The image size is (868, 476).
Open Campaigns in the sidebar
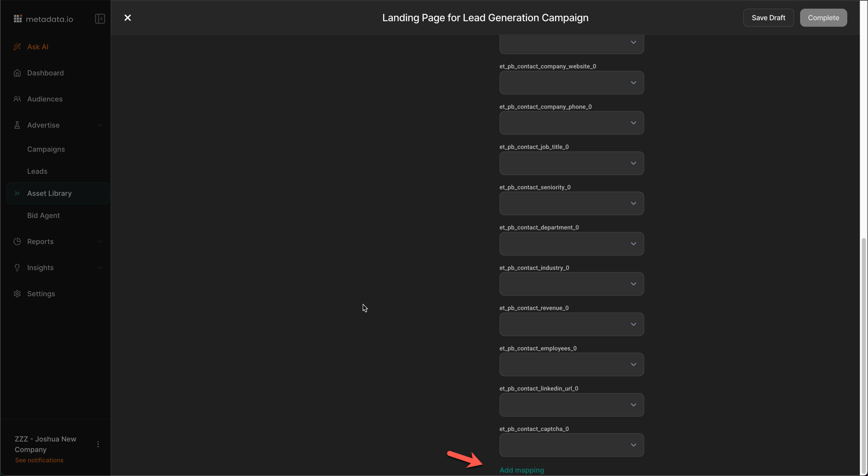[46, 149]
